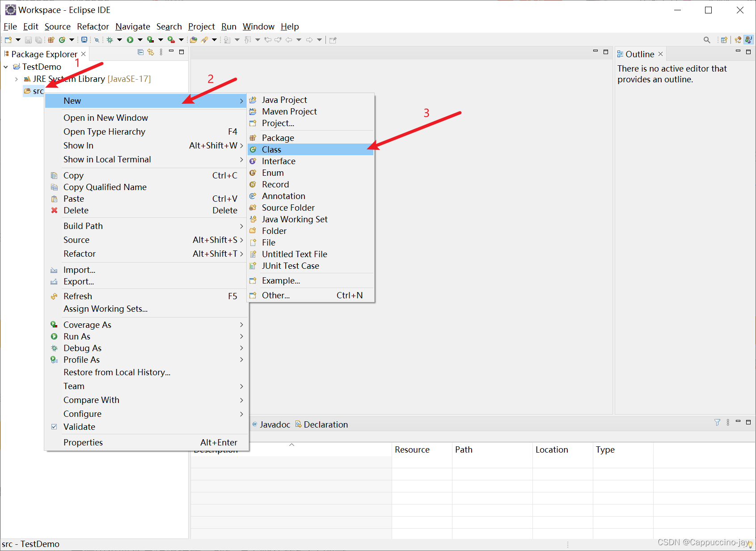Image resolution: width=756 pixels, height=551 pixels.
Task: Toggle Skip All Breakpoints toolbar icon
Action: [97, 40]
